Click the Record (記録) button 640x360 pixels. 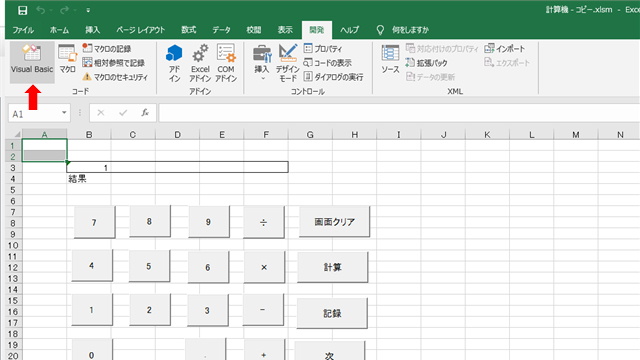pyautogui.click(x=332, y=313)
